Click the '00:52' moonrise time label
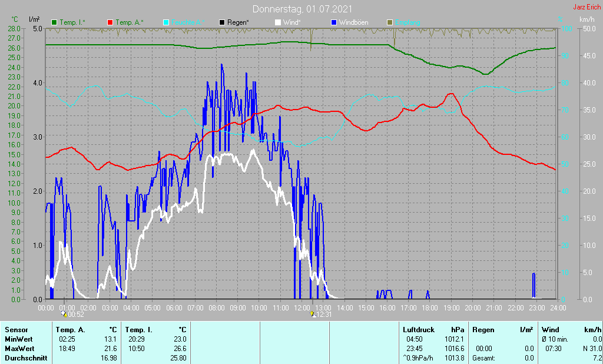Image resolution: width=603 pixels, height=364 pixels. [x=76, y=315]
